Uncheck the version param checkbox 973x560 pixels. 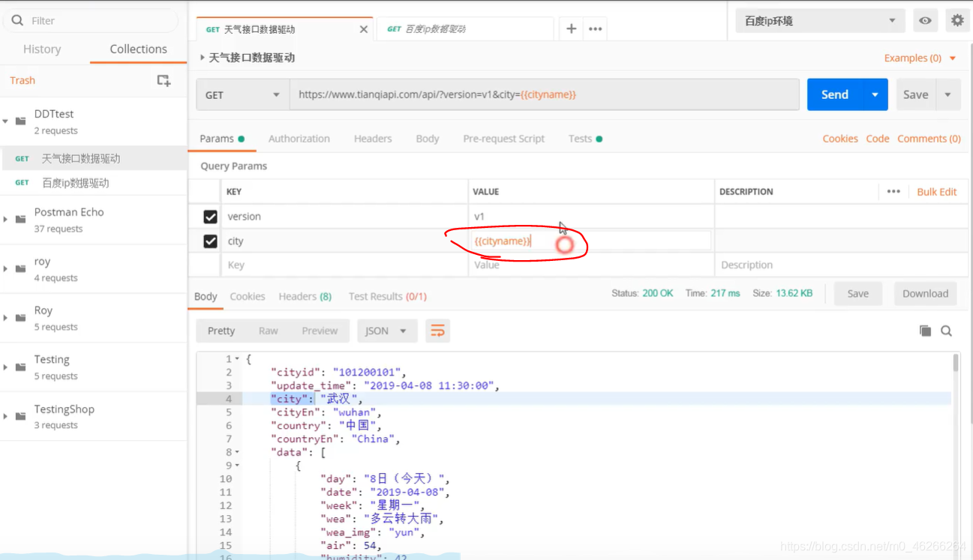pos(210,217)
